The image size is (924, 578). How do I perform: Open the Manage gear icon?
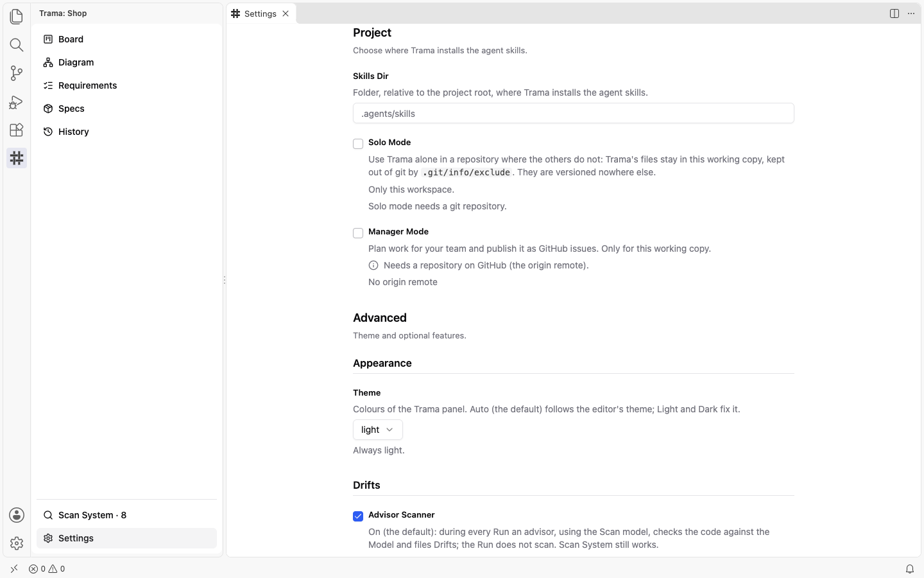(x=17, y=543)
